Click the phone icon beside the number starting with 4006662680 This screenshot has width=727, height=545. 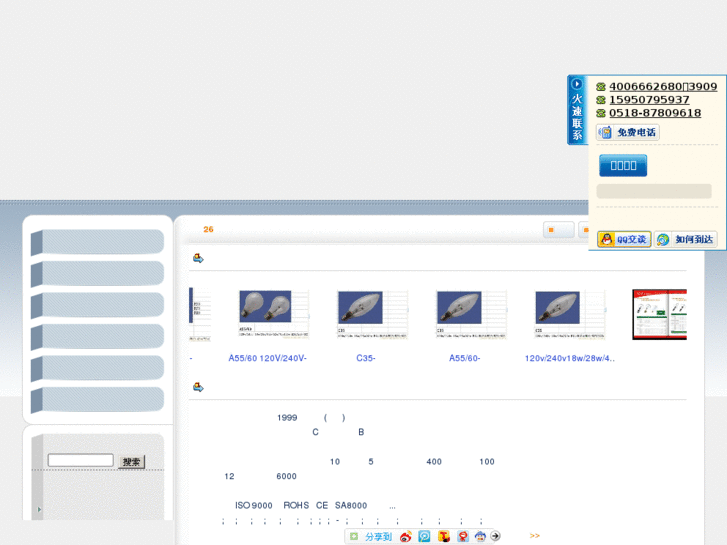pyautogui.click(x=601, y=87)
